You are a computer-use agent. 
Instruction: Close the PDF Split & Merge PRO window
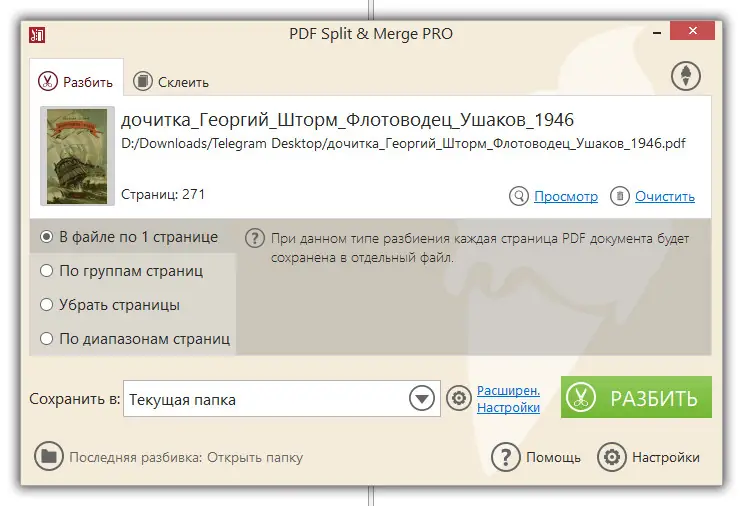click(x=692, y=31)
